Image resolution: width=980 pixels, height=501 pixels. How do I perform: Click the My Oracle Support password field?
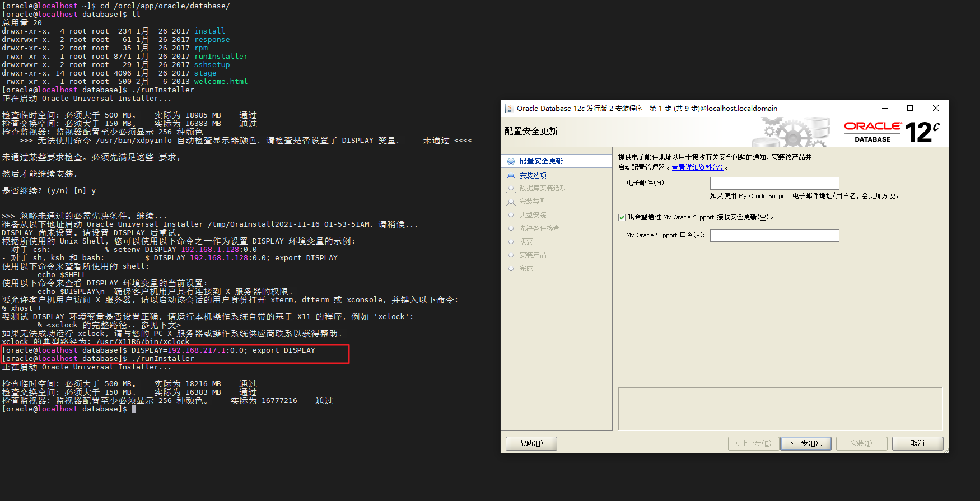(774, 235)
